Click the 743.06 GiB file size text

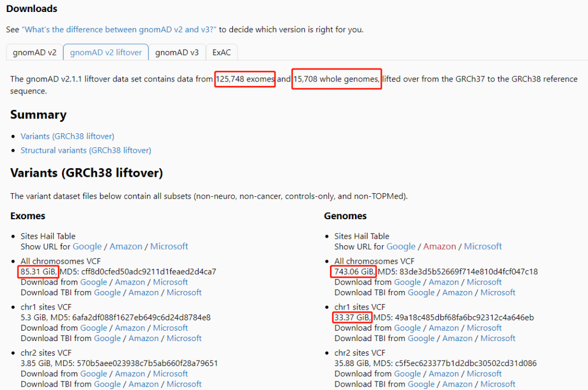click(x=354, y=271)
